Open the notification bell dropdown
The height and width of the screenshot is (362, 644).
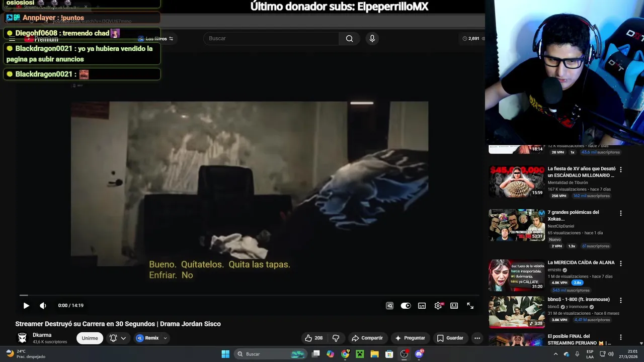tap(118, 338)
